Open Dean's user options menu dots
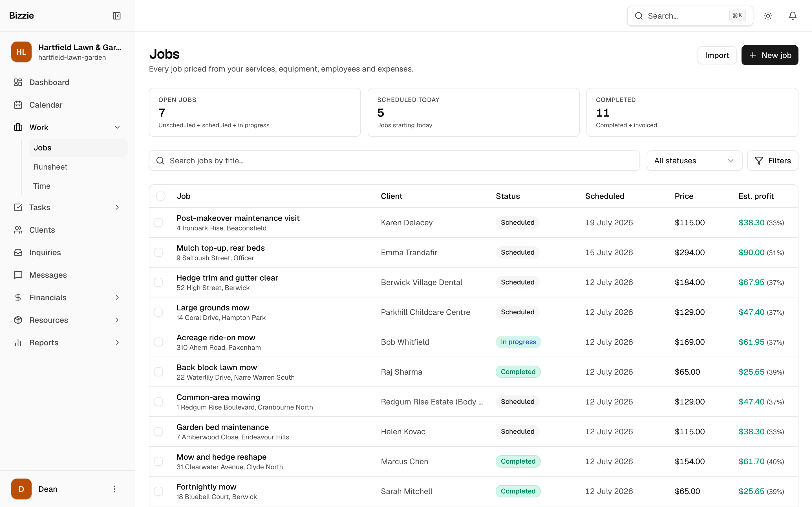Viewport: 812px width, 507px height. 114,489
